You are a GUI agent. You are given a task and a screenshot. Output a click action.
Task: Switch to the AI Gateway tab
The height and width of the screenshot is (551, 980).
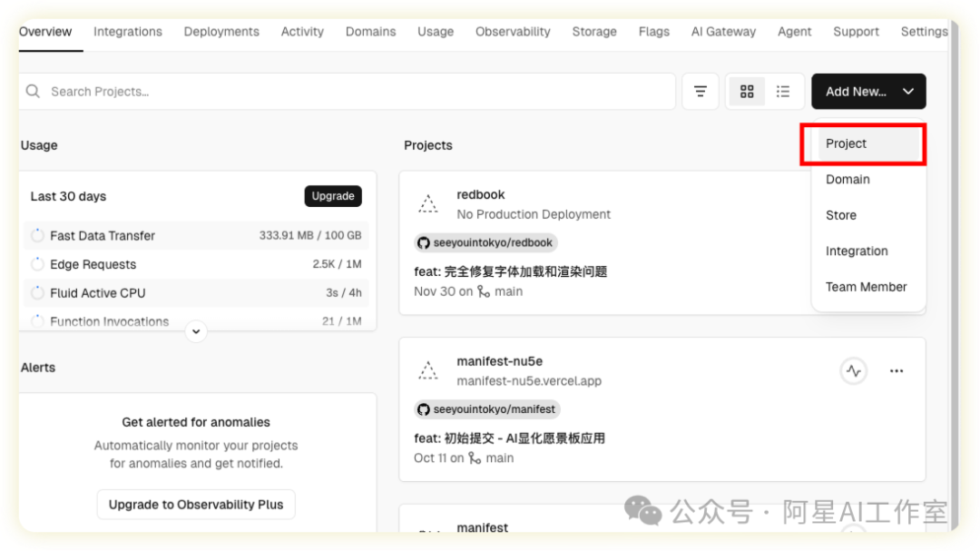[723, 32]
